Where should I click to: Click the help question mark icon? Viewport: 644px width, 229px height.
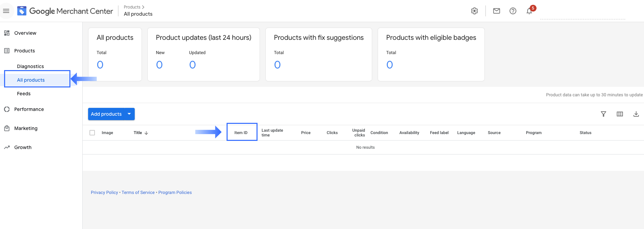tap(513, 11)
